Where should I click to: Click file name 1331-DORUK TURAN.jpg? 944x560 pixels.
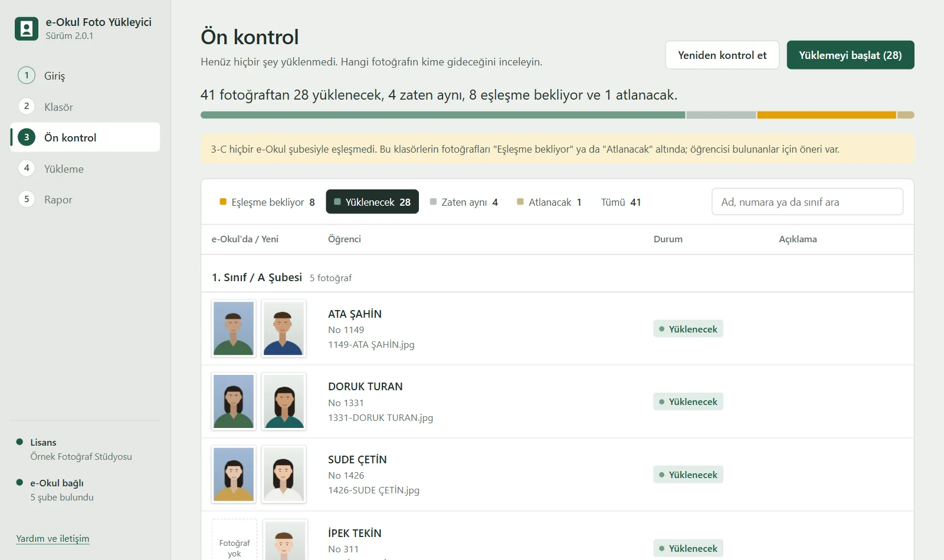click(381, 417)
